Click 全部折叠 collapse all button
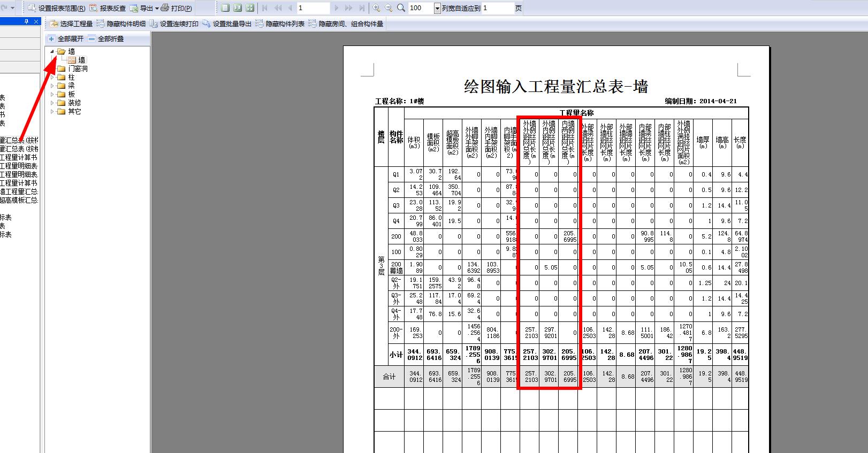 [x=105, y=39]
